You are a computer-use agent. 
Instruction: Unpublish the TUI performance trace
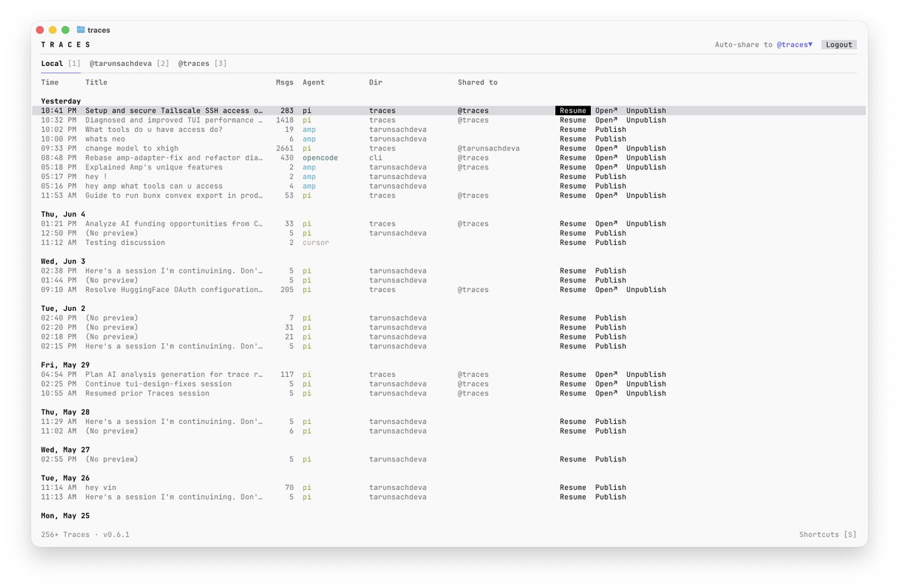pyautogui.click(x=646, y=120)
